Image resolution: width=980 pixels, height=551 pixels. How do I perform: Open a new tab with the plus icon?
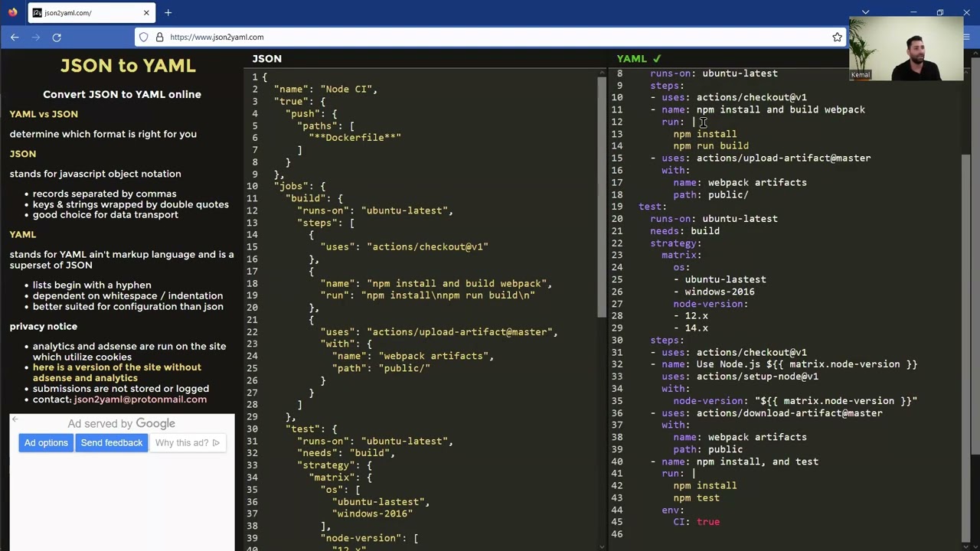tap(168, 13)
